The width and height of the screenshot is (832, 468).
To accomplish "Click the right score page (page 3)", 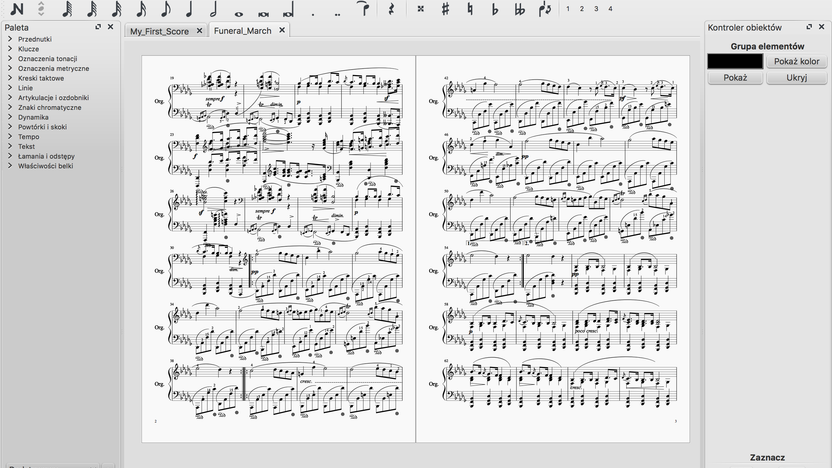I will tap(553, 248).
